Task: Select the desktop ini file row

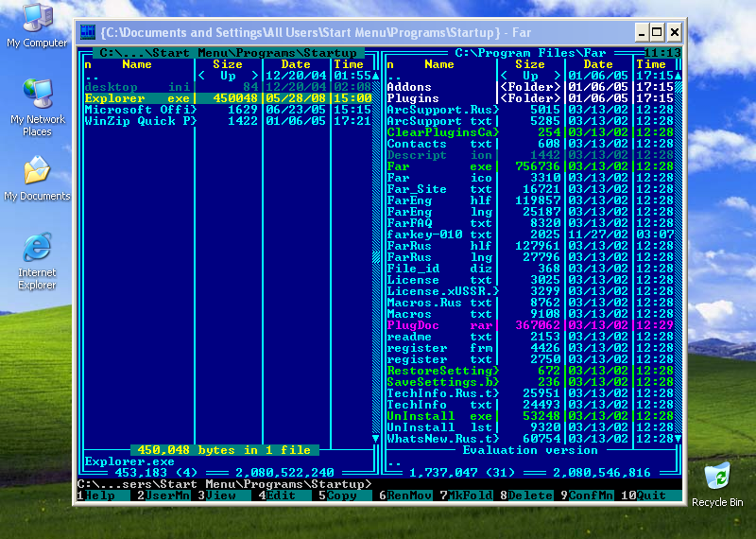Action: (228, 87)
